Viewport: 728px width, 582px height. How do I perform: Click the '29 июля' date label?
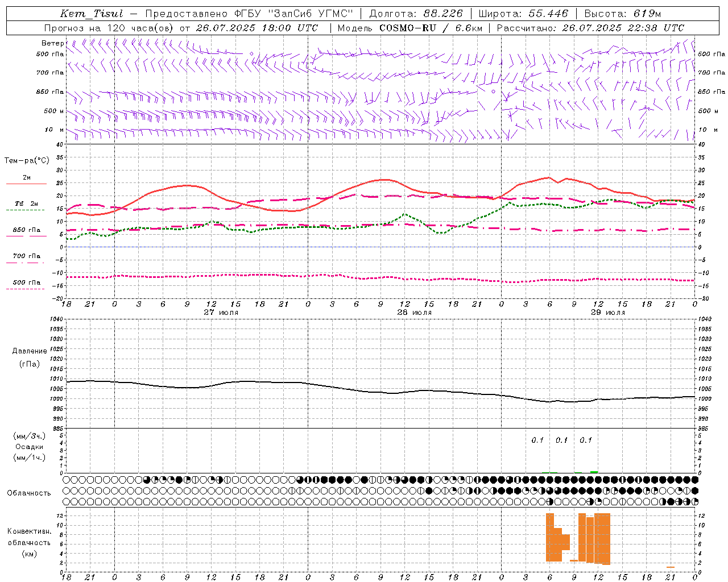click(608, 312)
